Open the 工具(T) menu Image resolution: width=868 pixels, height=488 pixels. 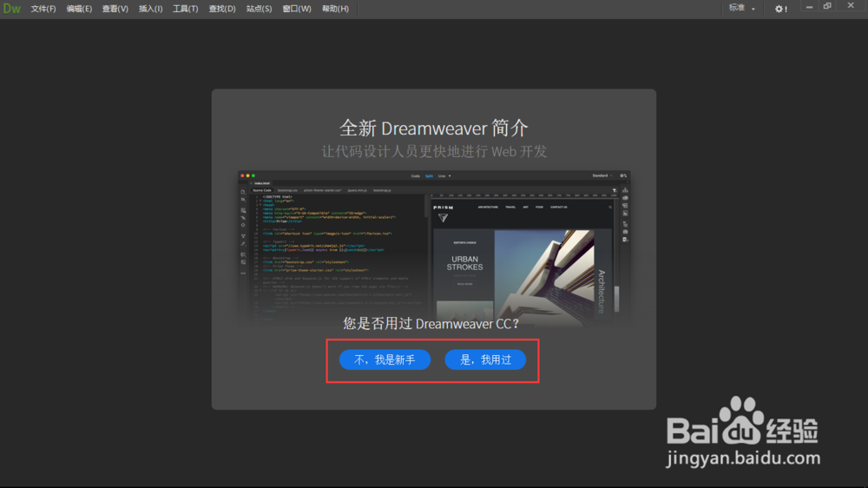click(x=186, y=9)
